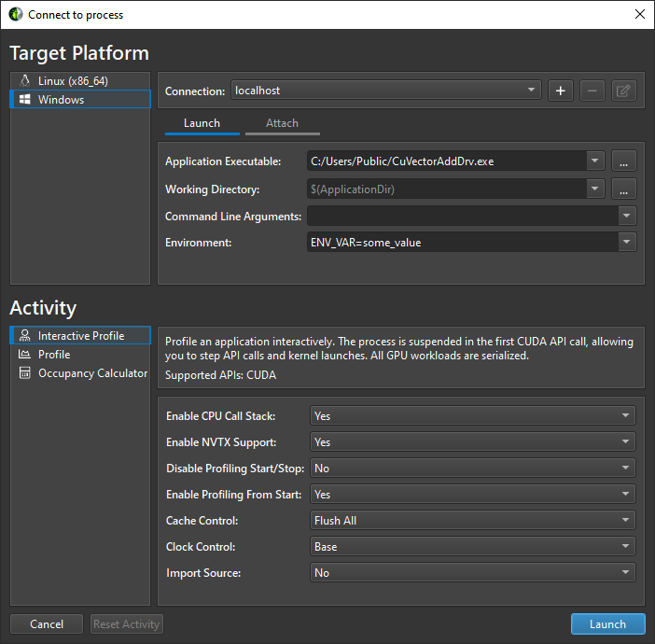Click the Command Line Arguments field
655x644 pixels.
(x=463, y=216)
